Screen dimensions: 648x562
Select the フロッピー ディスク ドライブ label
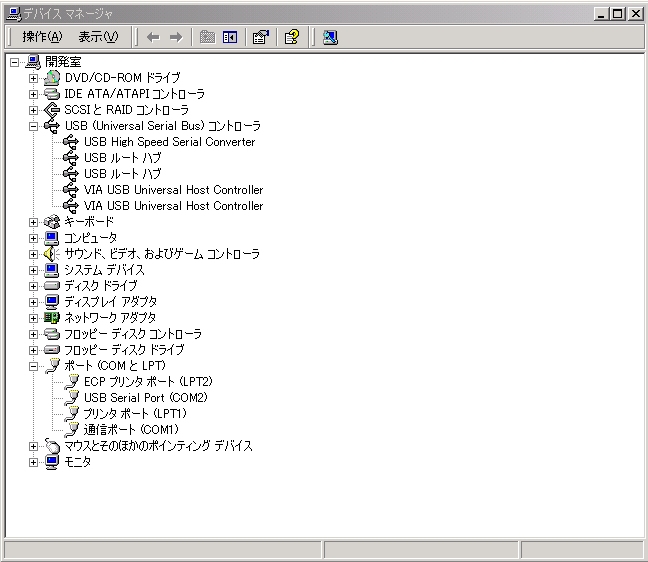124,350
